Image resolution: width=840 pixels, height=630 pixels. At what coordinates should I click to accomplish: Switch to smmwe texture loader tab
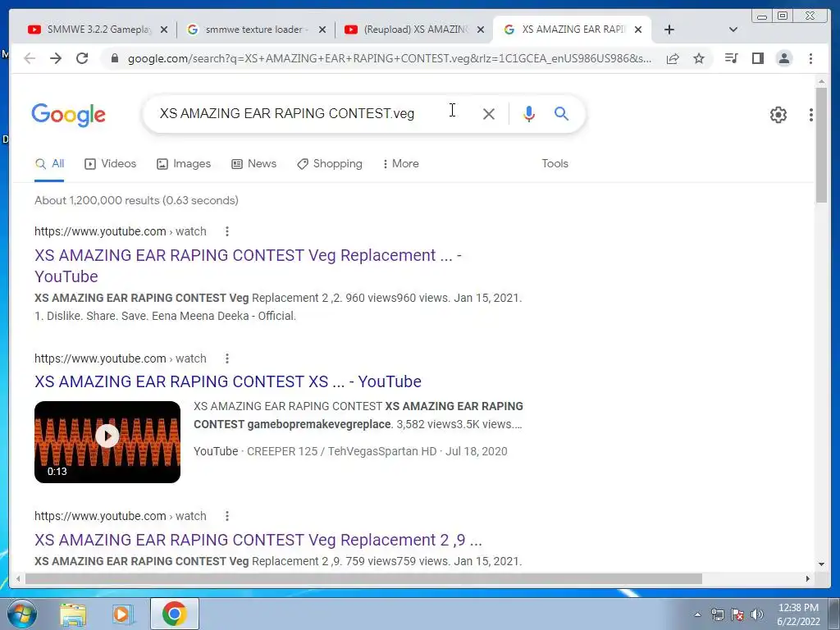pyautogui.click(x=257, y=30)
